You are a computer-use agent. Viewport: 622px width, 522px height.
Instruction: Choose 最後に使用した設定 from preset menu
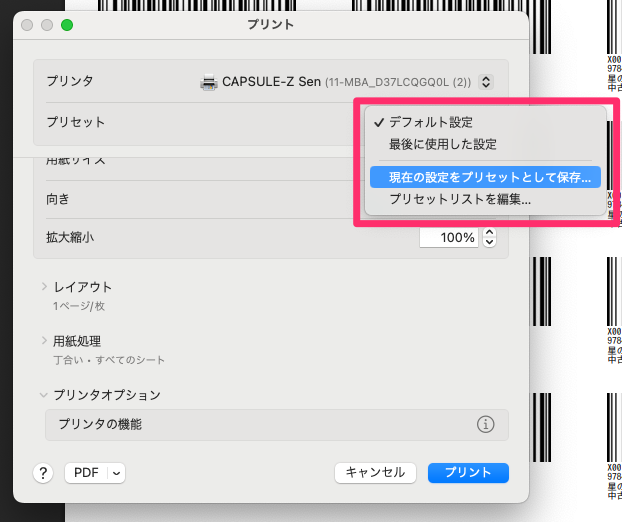click(442, 144)
